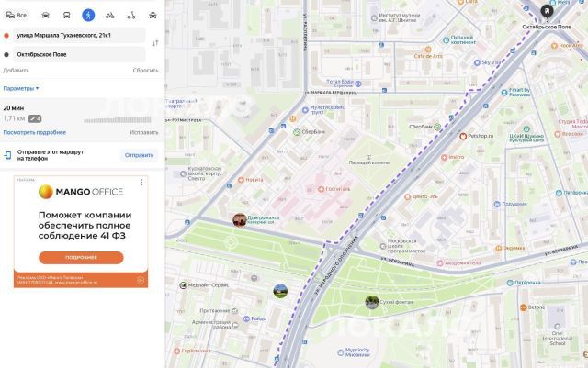Image resolution: width=588 pixels, height=368 pixels.
Task: Select the car route mode icon
Action: click(x=45, y=15)
